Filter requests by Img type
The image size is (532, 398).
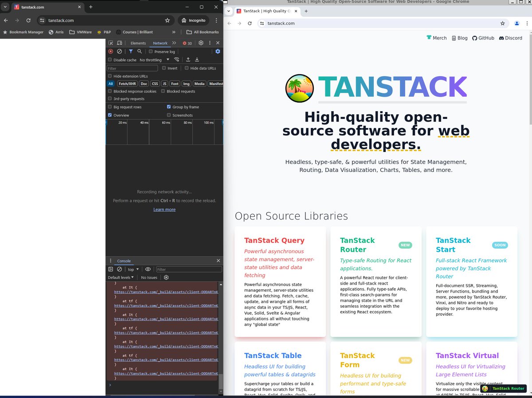tap(186, 84)
